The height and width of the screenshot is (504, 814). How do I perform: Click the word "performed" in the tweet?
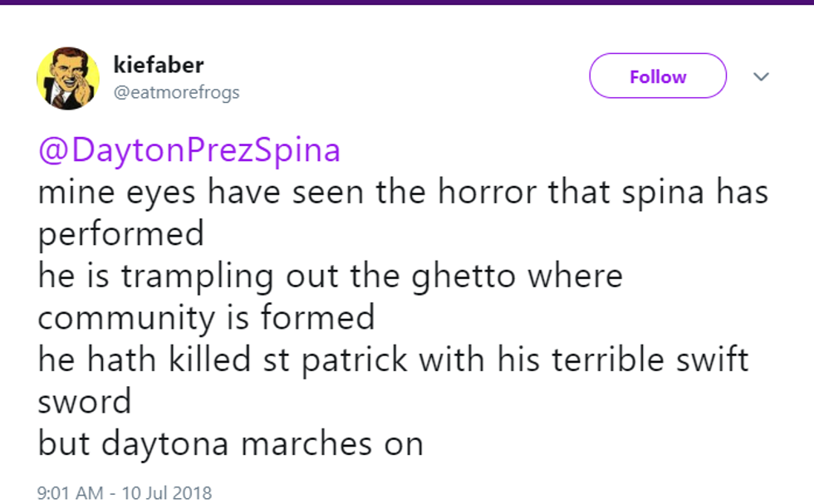121,234
